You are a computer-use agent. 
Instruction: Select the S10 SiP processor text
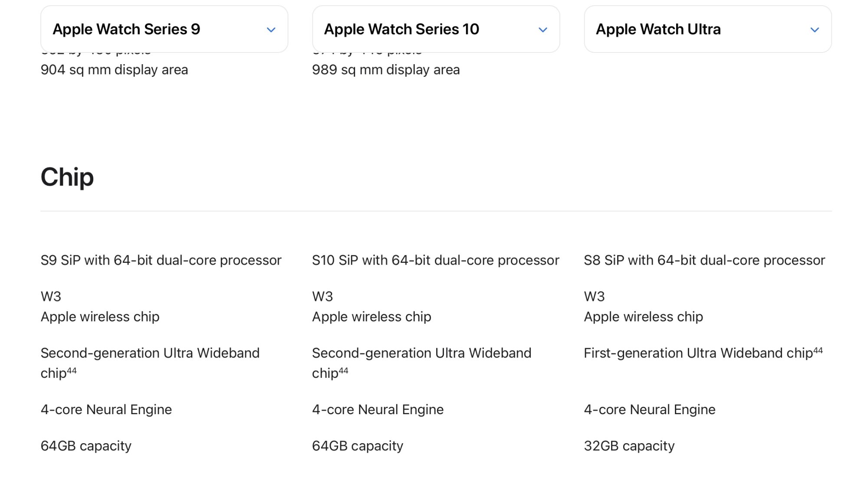point(435,260)
